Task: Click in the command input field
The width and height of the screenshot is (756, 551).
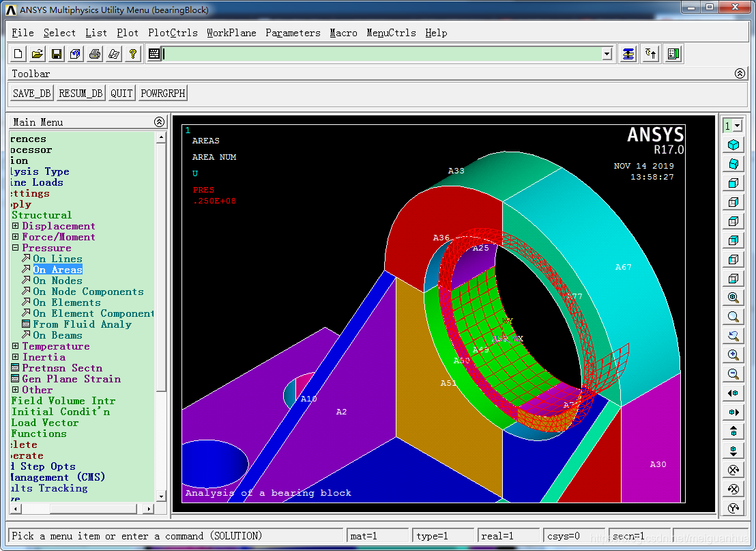Action: 383,54
